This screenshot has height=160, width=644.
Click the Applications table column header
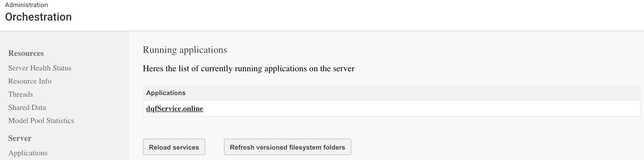click(166, 93)
